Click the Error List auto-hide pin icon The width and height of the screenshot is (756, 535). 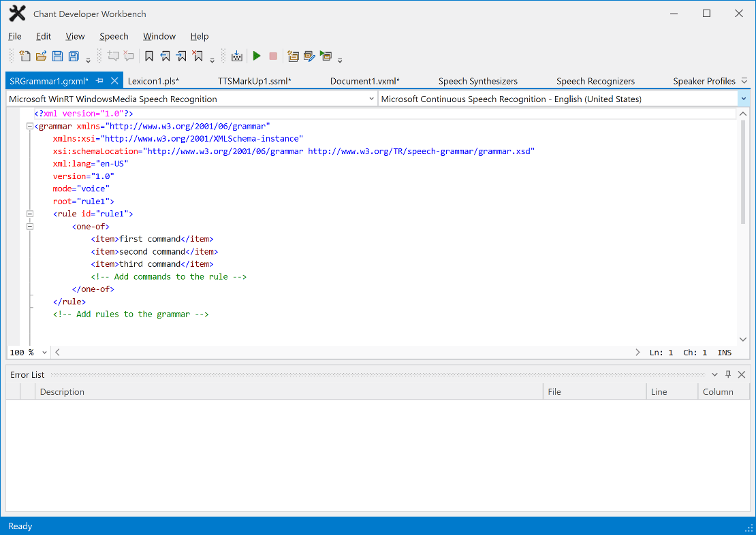(x=728, y=374)
